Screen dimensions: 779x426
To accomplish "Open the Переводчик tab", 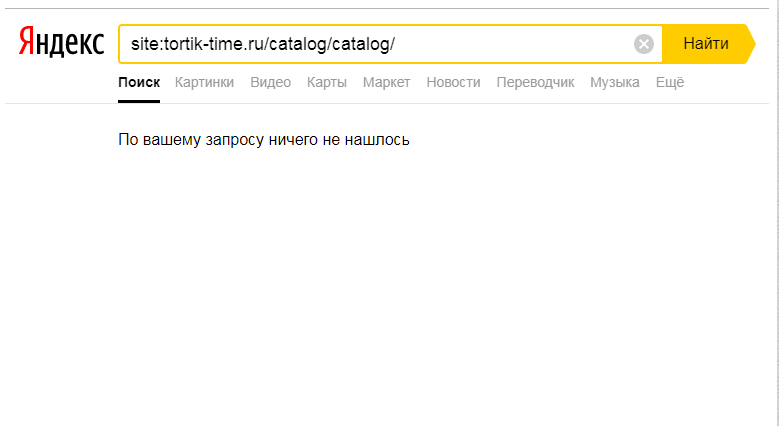I will click(x=536, y=83).
